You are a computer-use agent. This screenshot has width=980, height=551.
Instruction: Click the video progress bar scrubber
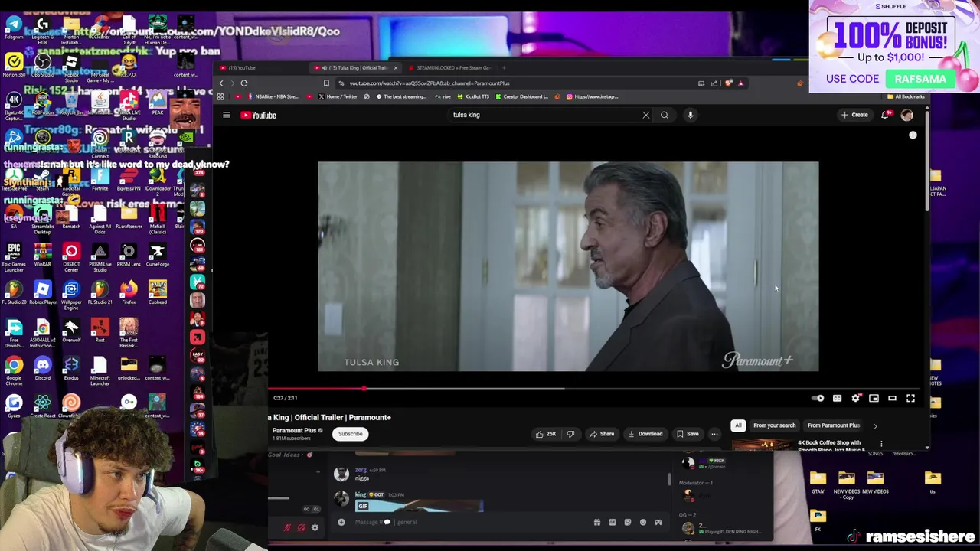click(364, 389)
